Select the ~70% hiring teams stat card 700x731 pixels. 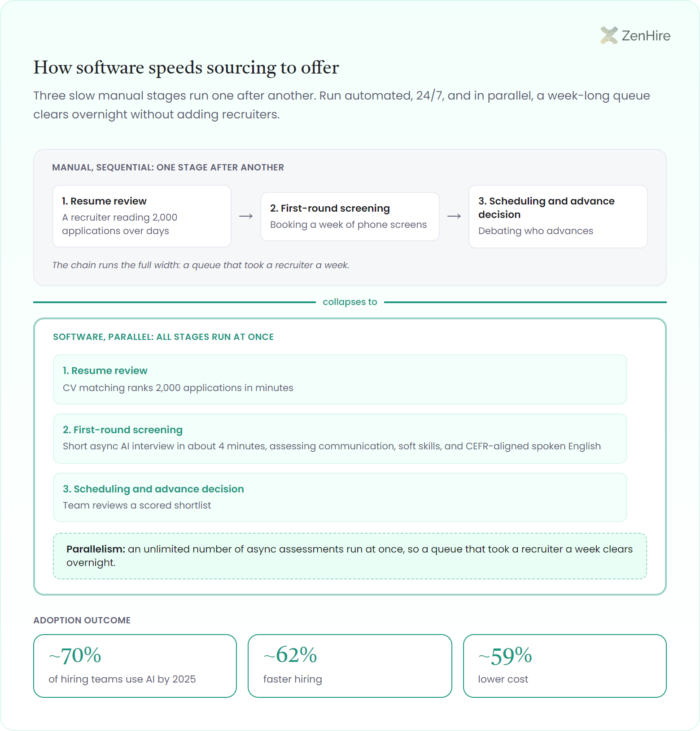pyautogui.click(x=135, y=666)
